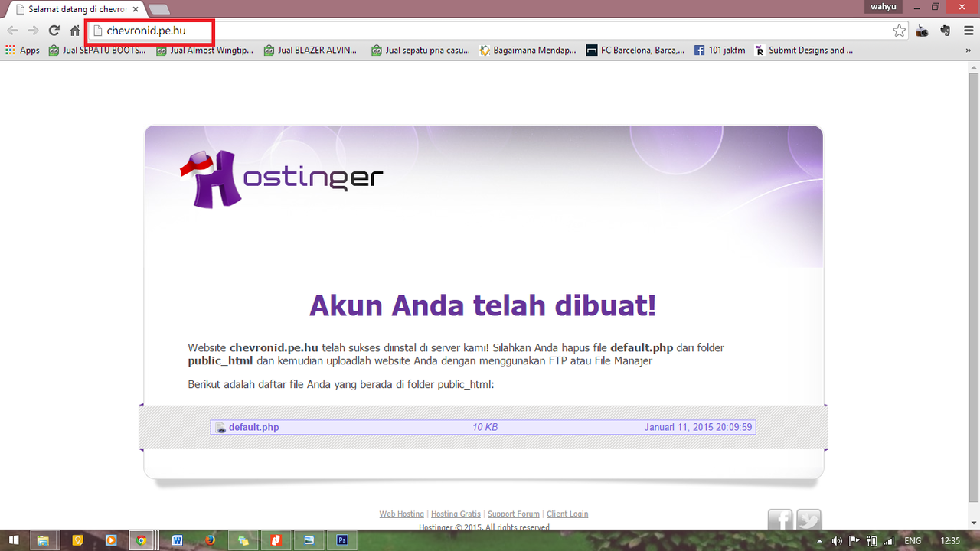Open the 12:35 taskbar clock

950,540
